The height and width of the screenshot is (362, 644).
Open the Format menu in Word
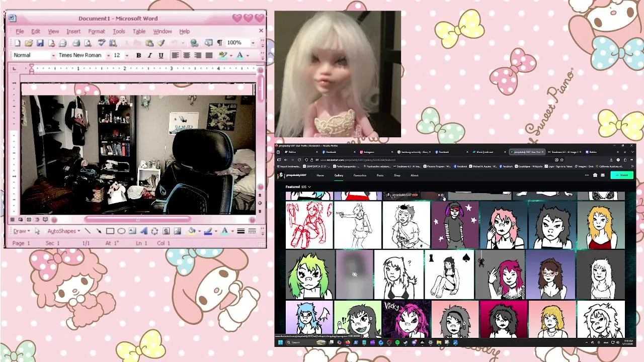click(97, 31)
